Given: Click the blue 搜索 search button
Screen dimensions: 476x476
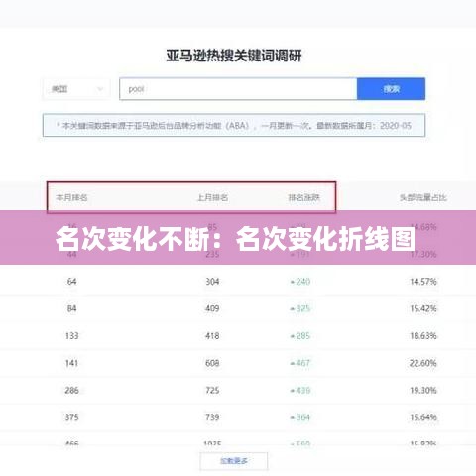Looking at the screenshot, I should [391, 89].
